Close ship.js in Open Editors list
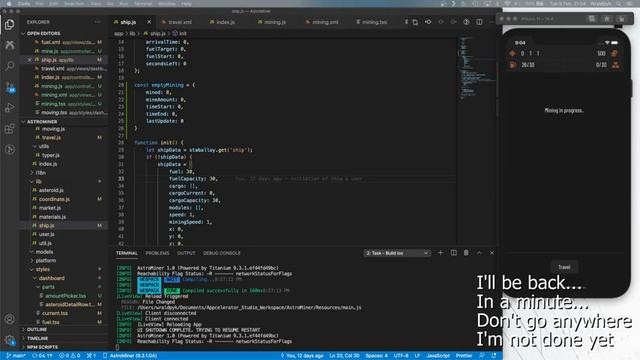640x360 pixels. pyautogui.click(x=29, y=60)
